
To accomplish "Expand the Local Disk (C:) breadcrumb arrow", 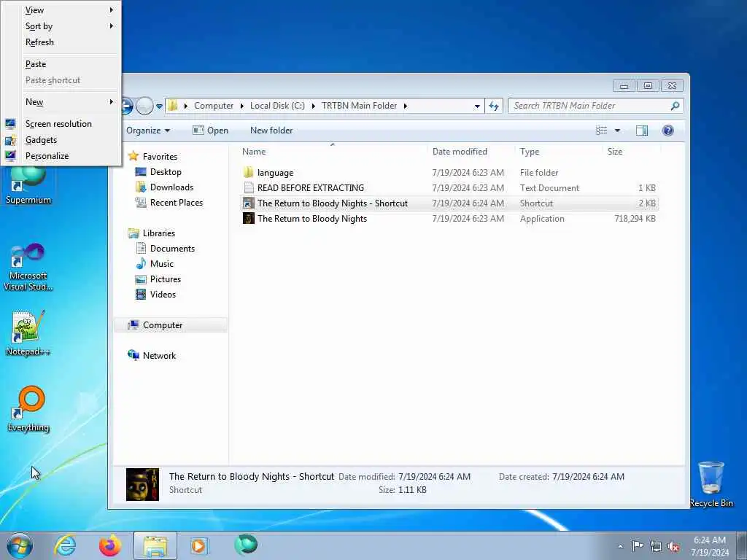I will [313, 106].
